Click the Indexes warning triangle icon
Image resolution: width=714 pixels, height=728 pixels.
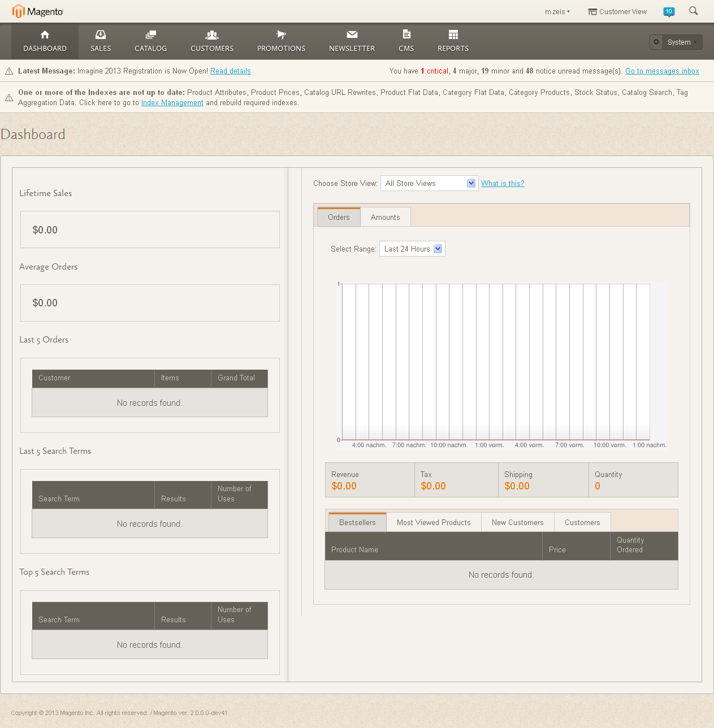tap(9, 98)
